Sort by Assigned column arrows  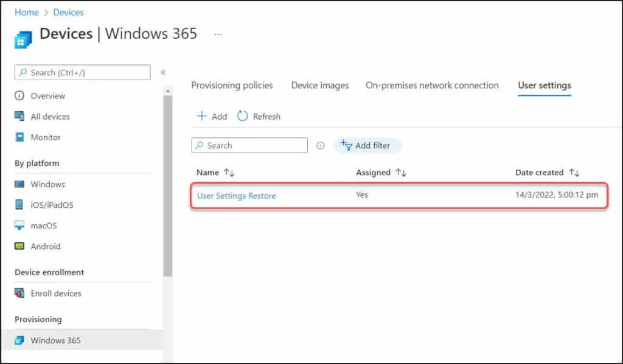pos(401,173)
